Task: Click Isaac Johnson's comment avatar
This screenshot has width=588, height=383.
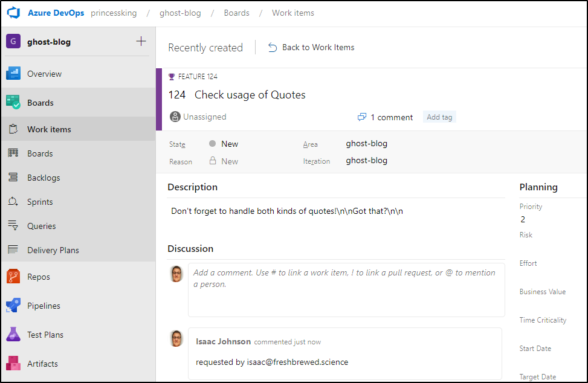Action: [176, 338]
